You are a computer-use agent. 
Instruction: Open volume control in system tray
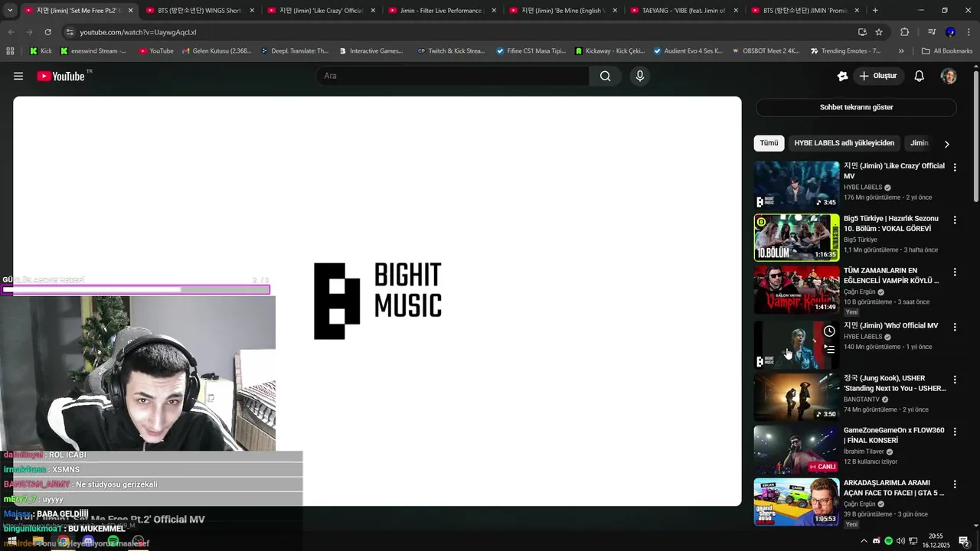click(900, 541)
